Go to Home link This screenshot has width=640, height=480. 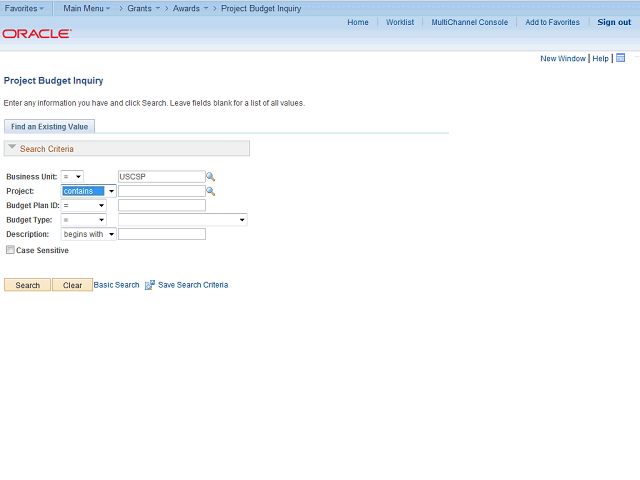358,22
